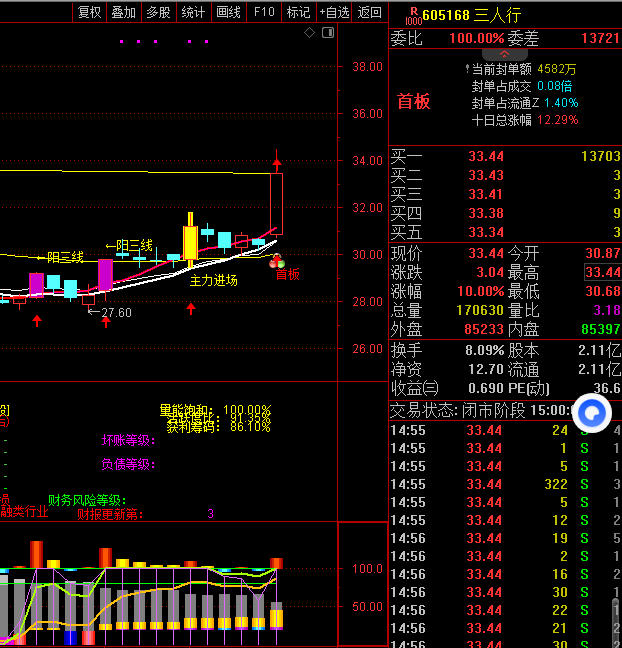Screen dimensions: 622x648
Task: Click 返回 to go back
Action: click(370, 12)
